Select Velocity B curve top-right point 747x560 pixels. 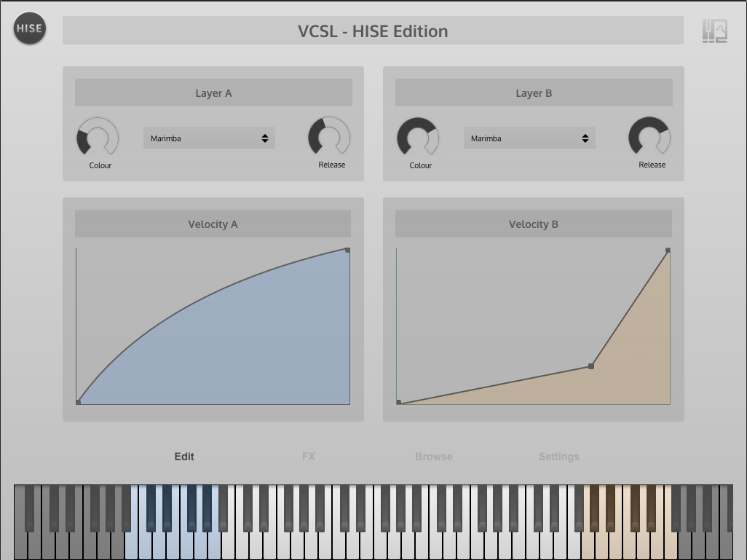[x=668, y=251]
